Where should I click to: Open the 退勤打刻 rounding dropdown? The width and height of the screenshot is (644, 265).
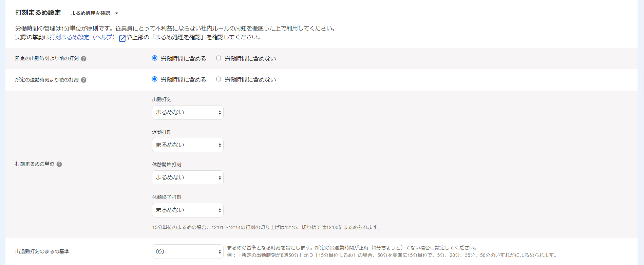pos(188,145)
